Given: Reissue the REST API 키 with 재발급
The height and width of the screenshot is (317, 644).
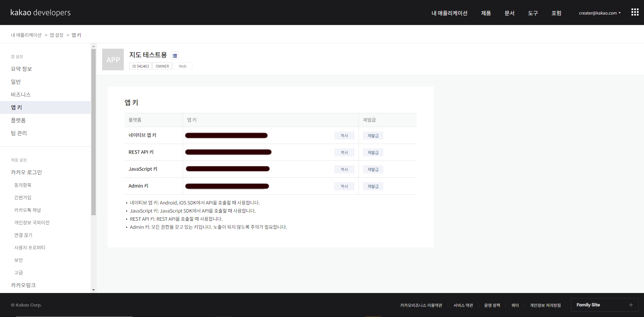Looking at the screenshot, I should pos(373,152).
